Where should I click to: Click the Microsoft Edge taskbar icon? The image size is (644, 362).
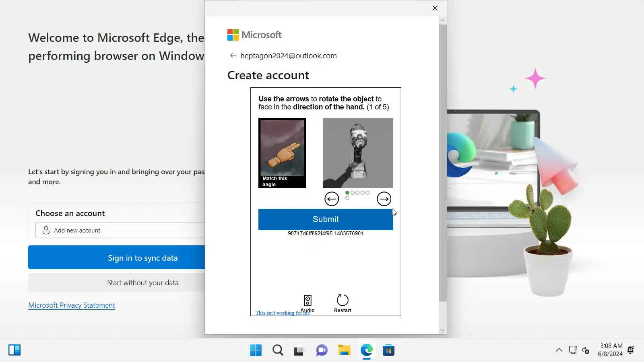pos(366,350)
